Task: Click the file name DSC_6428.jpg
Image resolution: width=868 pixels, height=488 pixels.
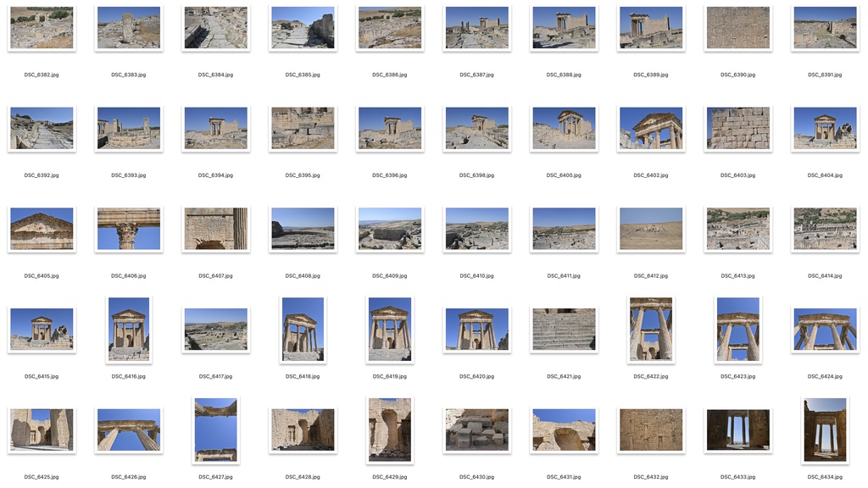Action: (x=303, y=477)
